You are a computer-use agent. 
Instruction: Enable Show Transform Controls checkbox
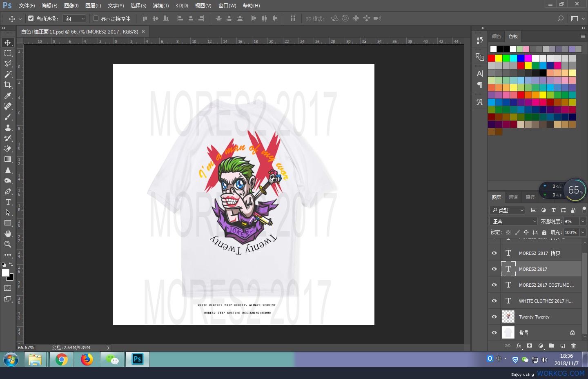click(x=96, y=18)
